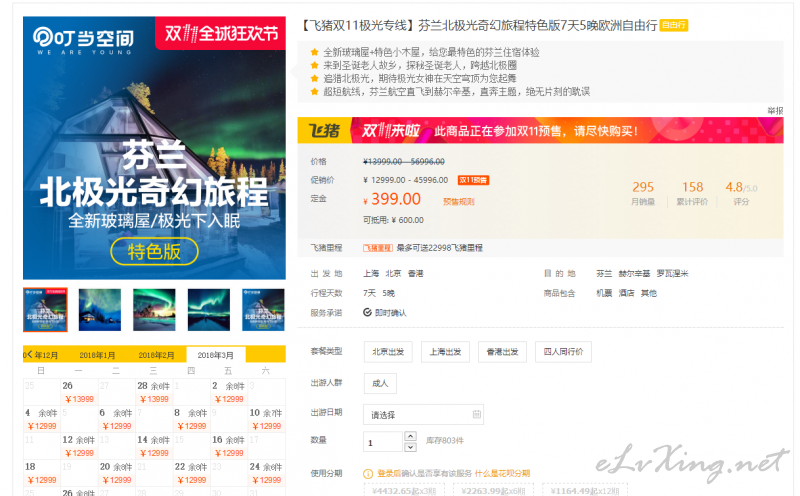The height and width of the screenshot is (496, 800).
Task: Select the highlighted first poster thumbnail
Action: click(x=45, y=310)
